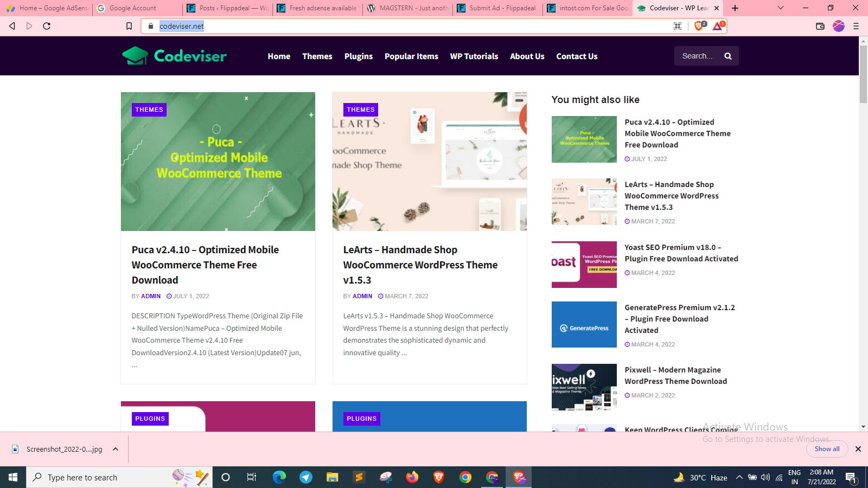Open Telegram from the taskbar
The height and width of the screenshot is (488, 868).
(x=306, y=477)
